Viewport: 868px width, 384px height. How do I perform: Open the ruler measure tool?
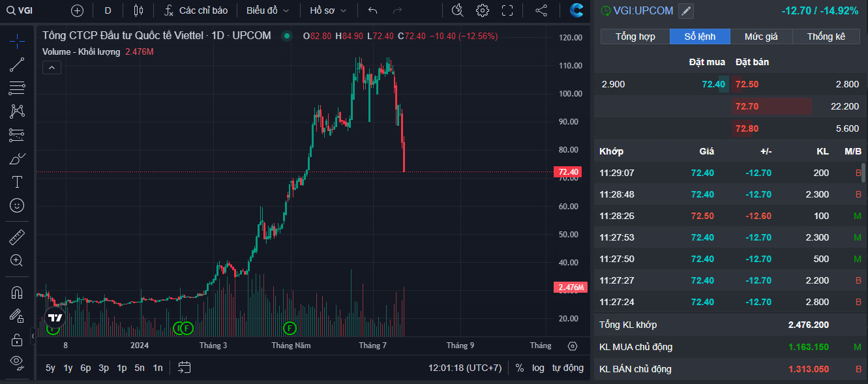click(17, 237)
